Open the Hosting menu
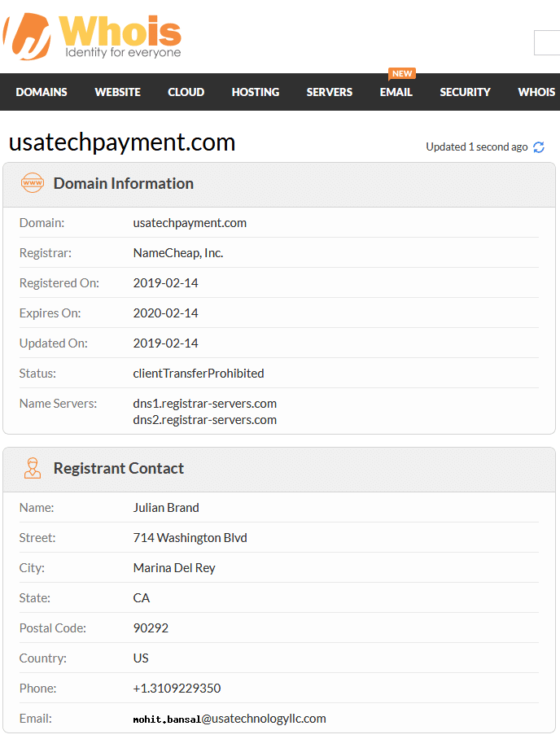The height and width of the screenshot is (739, 560). click(256, 92)
